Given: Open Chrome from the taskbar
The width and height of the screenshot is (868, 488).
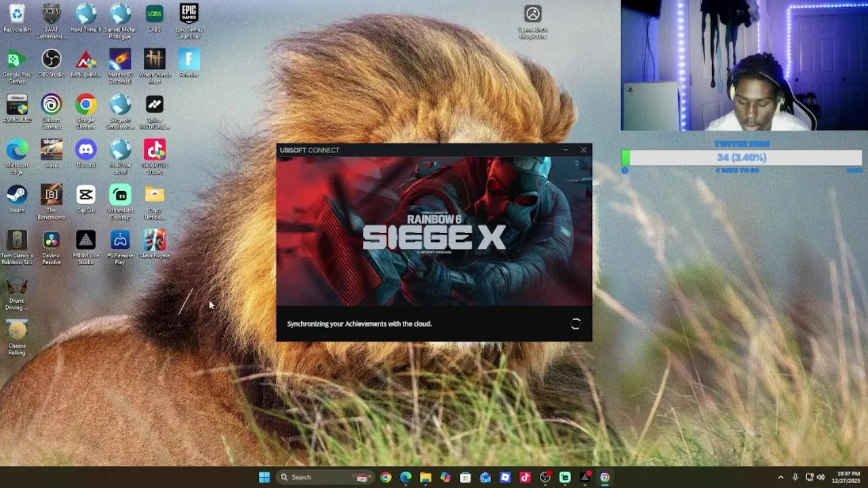Looking at the screenshot, I should pyautogui.click(x=386, y=477).
